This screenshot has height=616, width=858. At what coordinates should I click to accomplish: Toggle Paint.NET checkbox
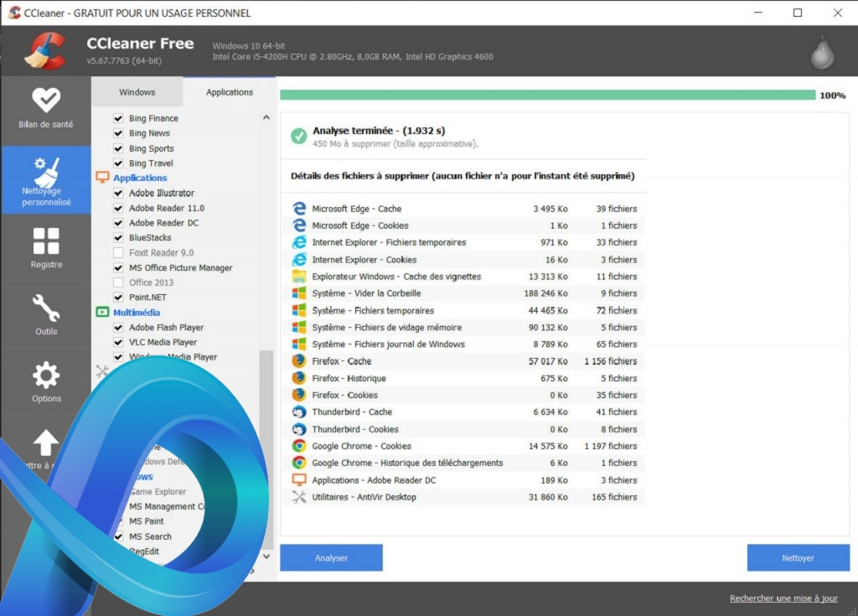point(118,298)
